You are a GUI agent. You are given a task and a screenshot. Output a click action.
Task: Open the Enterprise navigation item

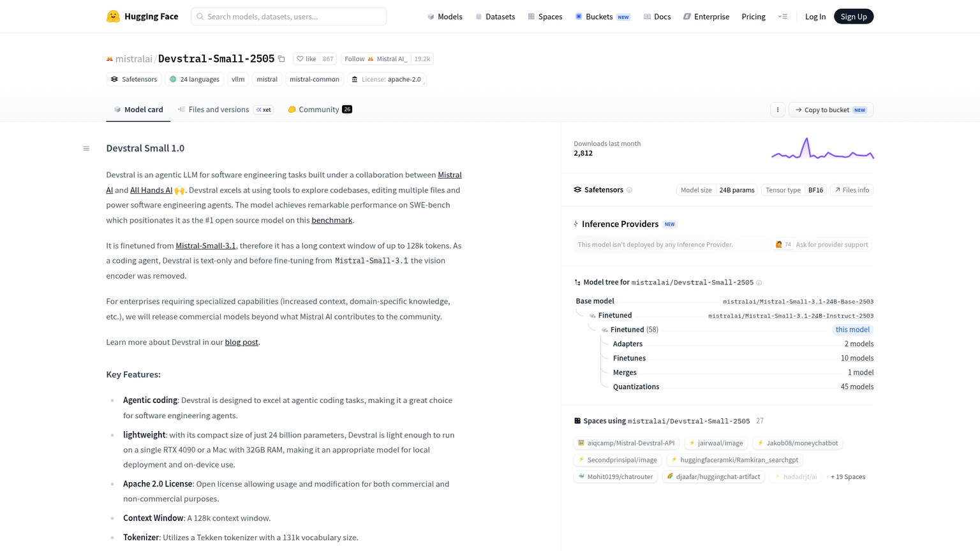click(706, 17)
